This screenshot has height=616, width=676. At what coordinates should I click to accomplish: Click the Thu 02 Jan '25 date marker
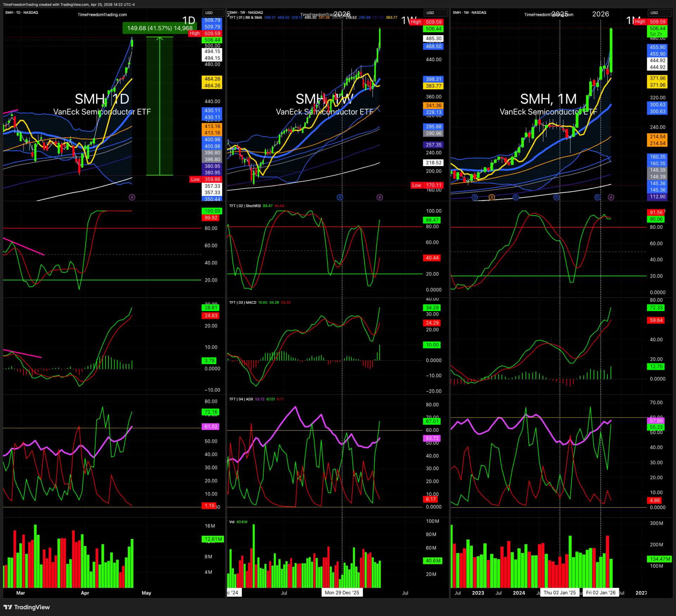[x=559, y=593]
